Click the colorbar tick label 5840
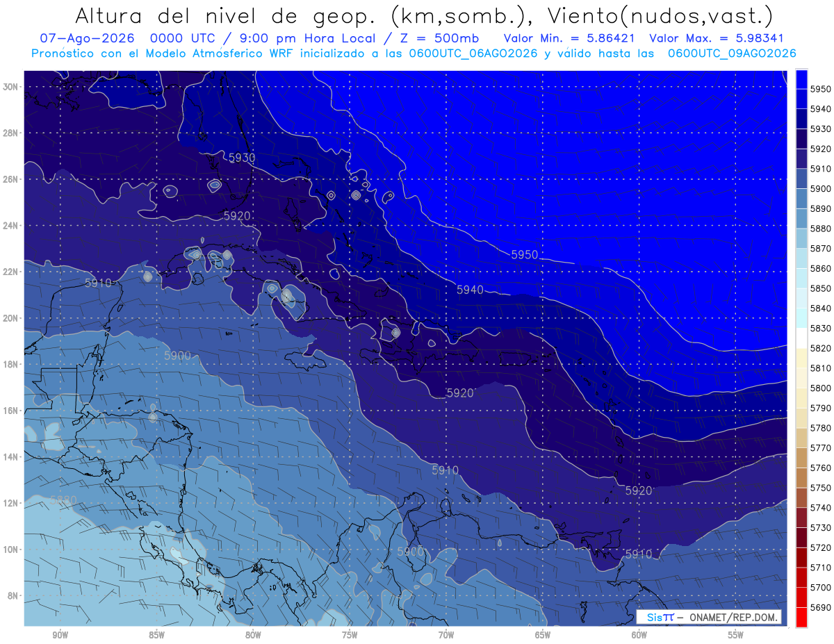834x644 pixels. (x=821, y=308)
